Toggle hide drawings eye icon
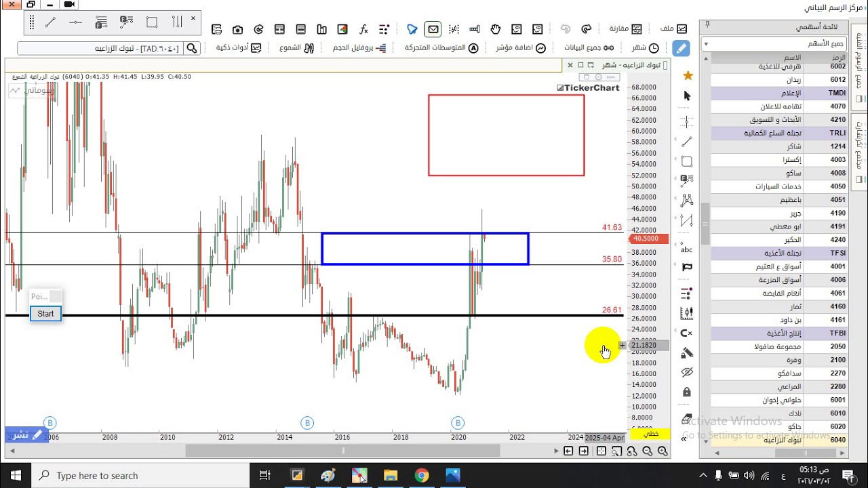868x488 pixels. (687, 372)
